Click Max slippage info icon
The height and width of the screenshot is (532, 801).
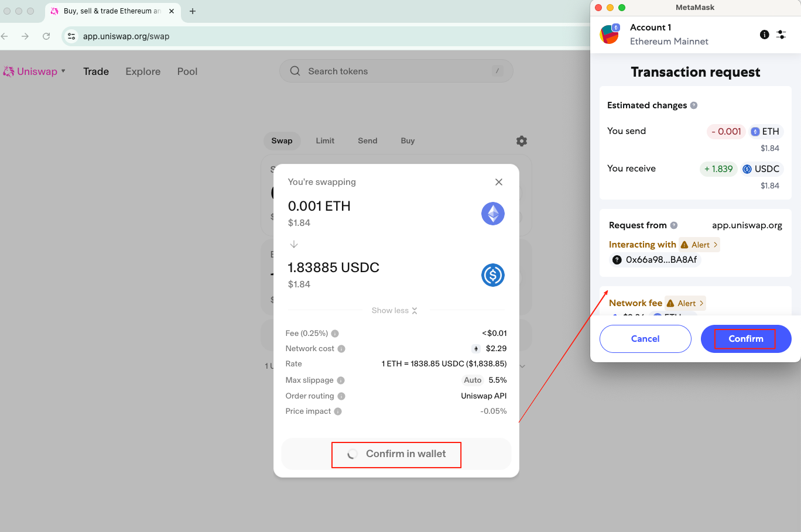point(341,380)
